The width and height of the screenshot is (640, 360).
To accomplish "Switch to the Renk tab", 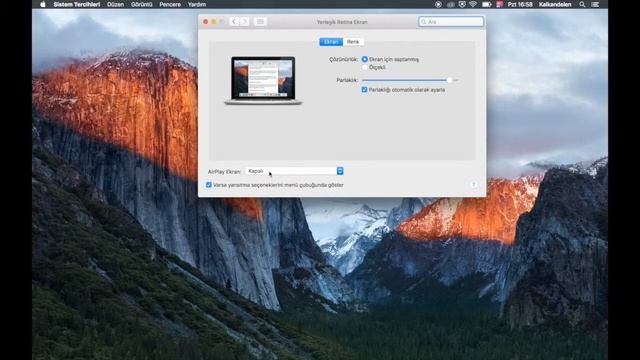I will tap(353, 42).
